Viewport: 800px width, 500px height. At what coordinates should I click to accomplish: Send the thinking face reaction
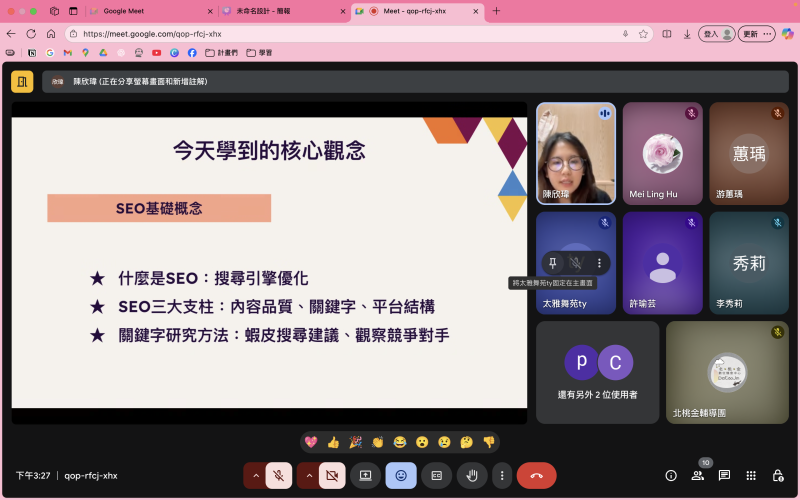(466, 442)
